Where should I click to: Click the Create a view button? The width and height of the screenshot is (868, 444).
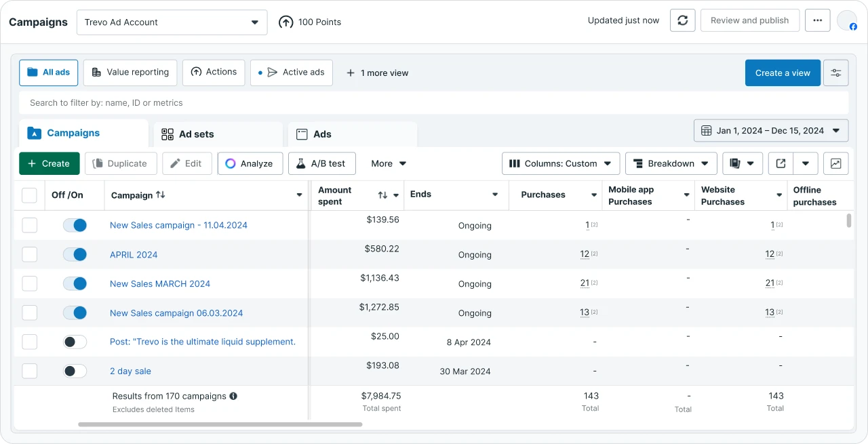pyautogui.click(x=783, y=73)
